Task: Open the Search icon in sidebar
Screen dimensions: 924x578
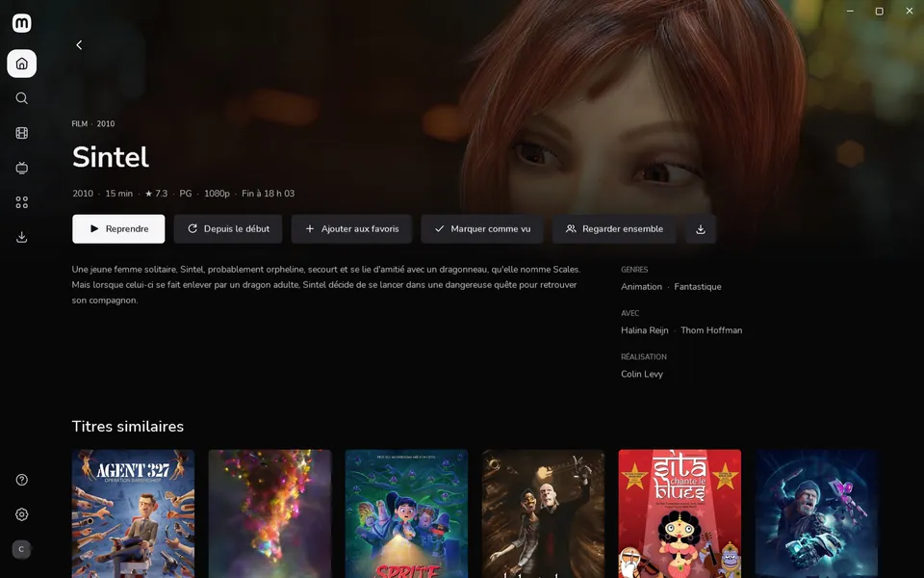Action: [22, 98]
